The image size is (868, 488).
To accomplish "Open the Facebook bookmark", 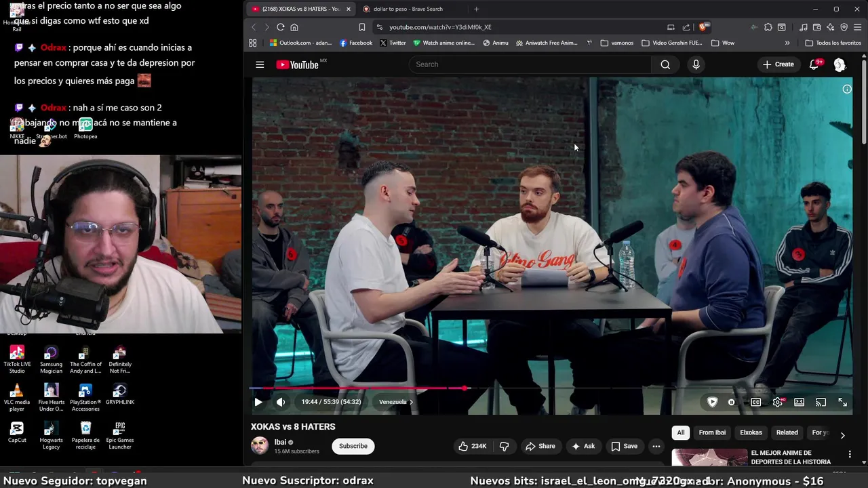I will (356, 43).
